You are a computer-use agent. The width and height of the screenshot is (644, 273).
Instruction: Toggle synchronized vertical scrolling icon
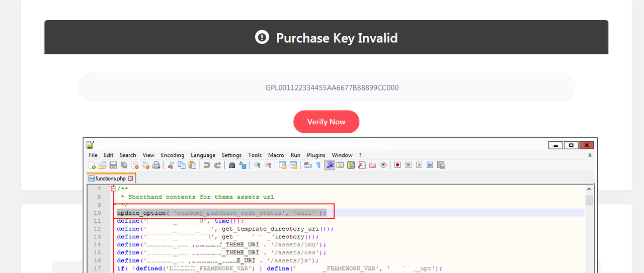point(283,165)
